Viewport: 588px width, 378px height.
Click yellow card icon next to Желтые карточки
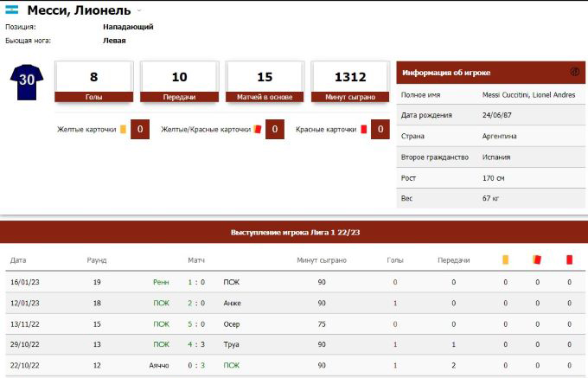click(123, 129)
